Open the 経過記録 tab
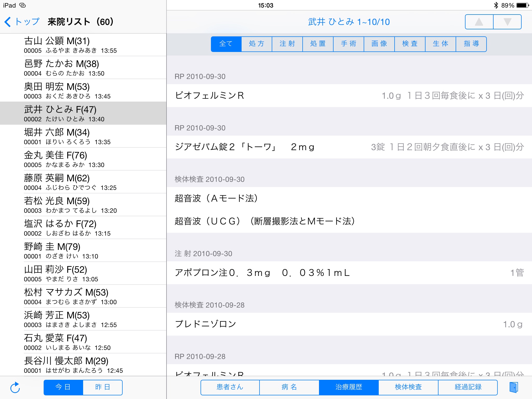 468,387
